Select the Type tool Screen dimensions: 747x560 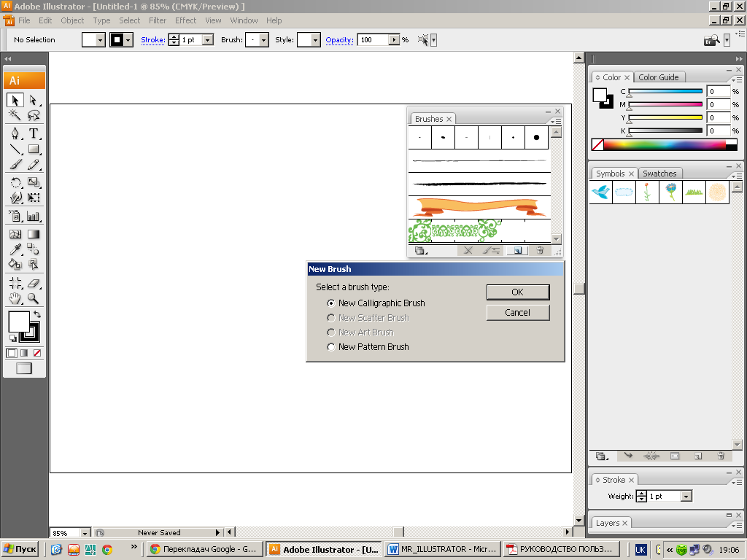tap(34, 133)
